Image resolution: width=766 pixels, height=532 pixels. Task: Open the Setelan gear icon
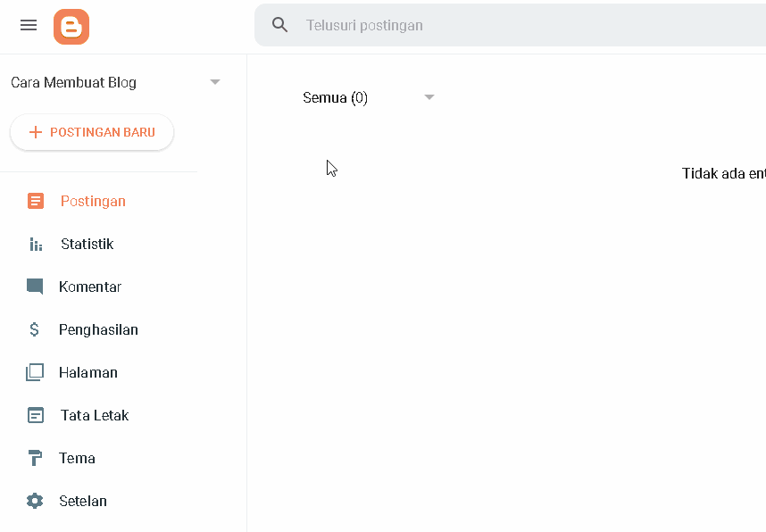click(35, 501)
